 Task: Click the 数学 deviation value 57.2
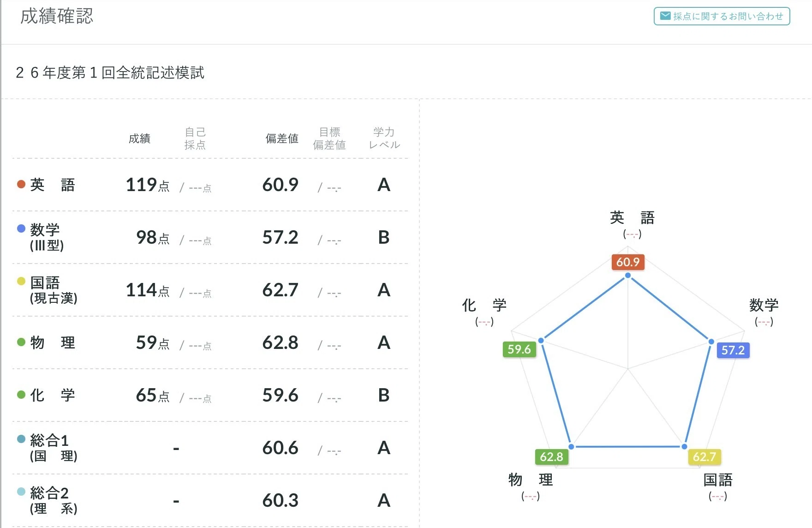(x=280, y=237)
